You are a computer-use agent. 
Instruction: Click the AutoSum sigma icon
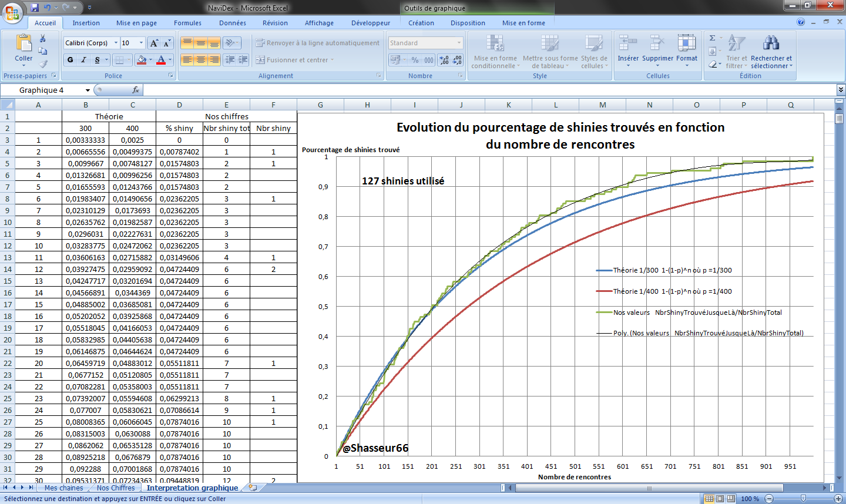[713, 38]
